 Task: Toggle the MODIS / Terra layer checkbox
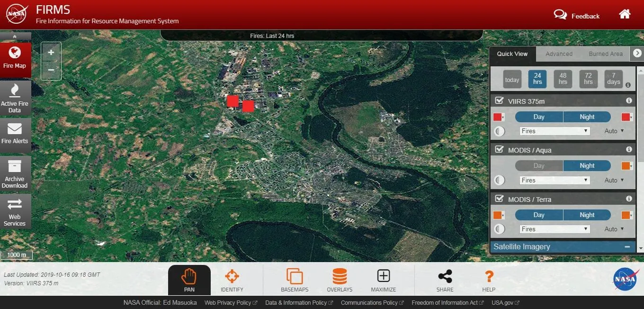click(x=499, y=199)
